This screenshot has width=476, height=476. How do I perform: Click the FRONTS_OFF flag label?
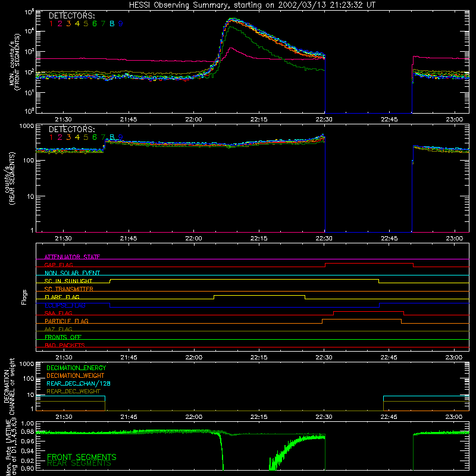[63, 337]
